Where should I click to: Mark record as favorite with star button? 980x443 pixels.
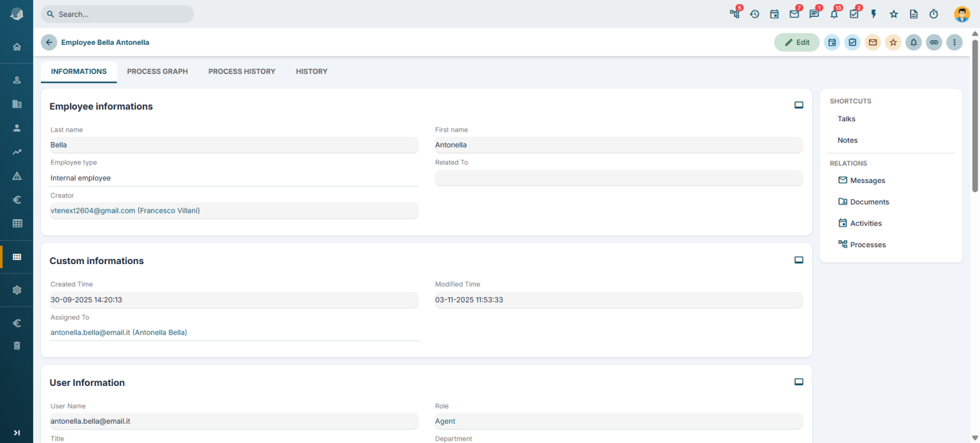[x=893, y=42]
